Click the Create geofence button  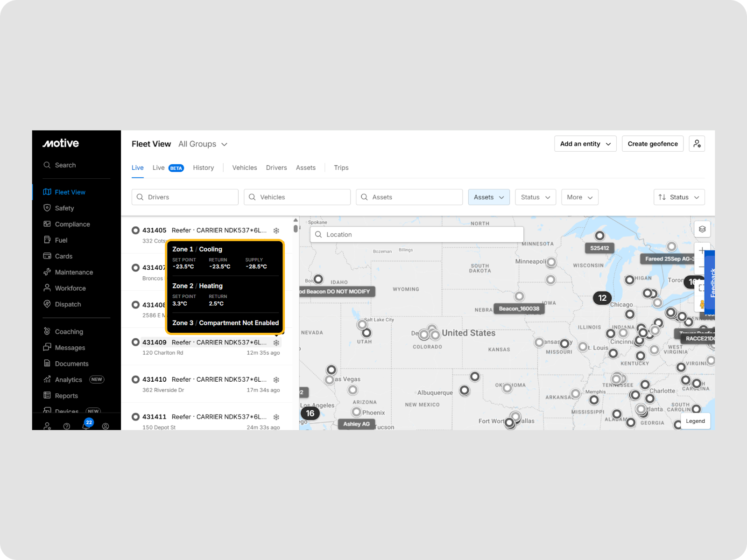pyautogui.click(x=653, y=144)
